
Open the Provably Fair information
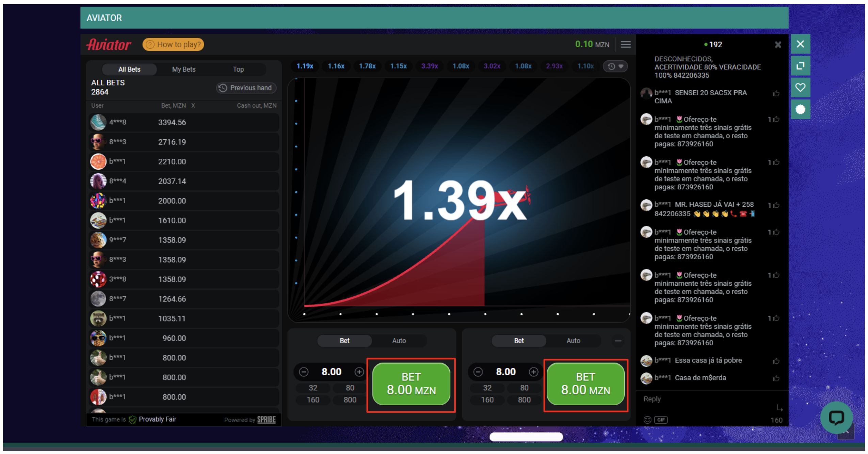tap(152, 420)
